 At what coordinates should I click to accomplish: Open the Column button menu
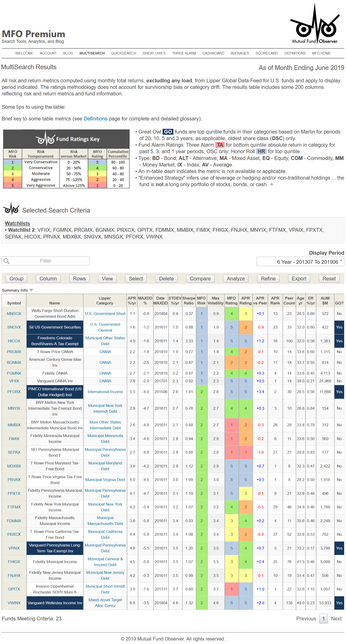[48, 279]
